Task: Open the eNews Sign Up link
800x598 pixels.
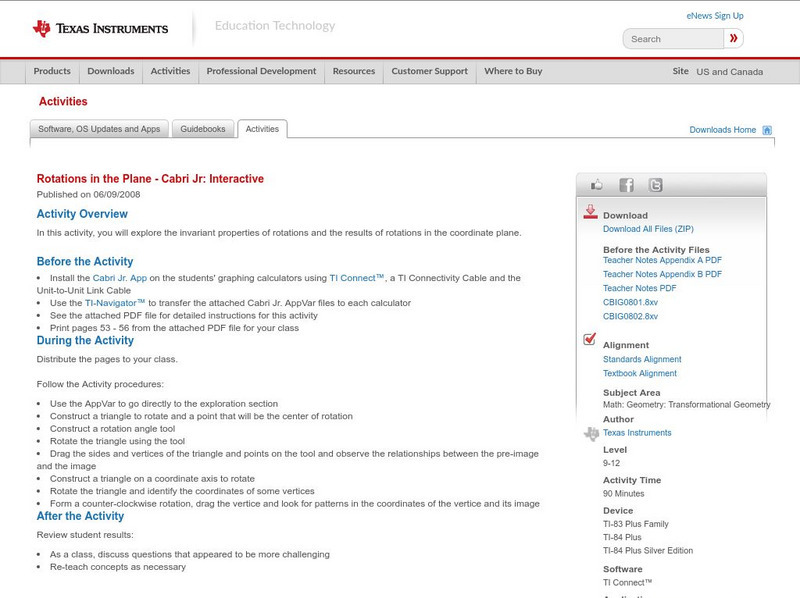Action: tap(715, 16)
